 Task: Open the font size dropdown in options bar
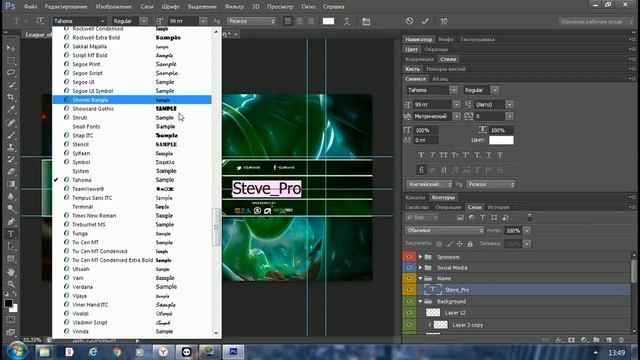click(203, 21)
